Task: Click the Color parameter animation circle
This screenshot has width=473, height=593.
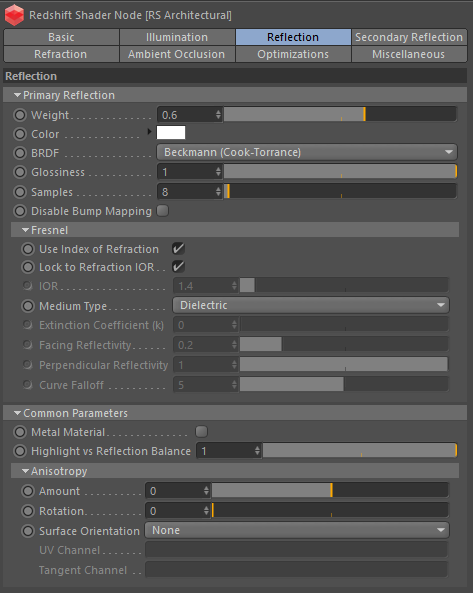Action: pos(20,134)
